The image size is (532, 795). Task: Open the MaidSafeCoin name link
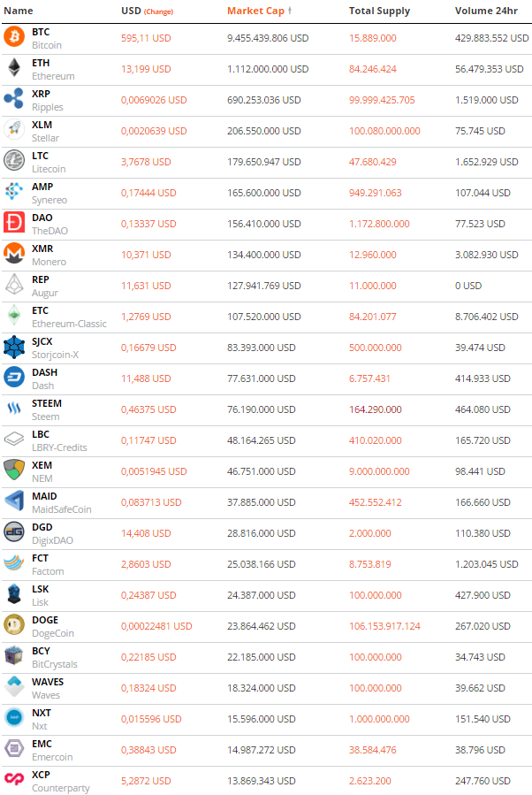point(61,509)
